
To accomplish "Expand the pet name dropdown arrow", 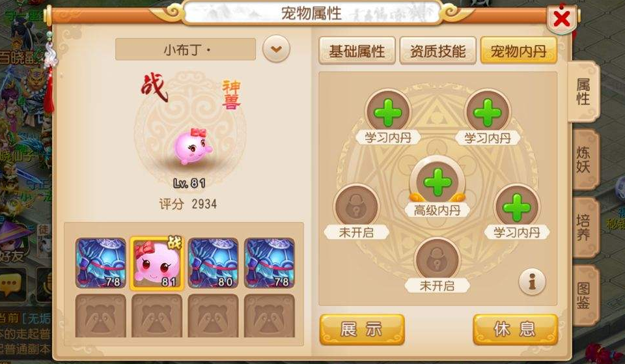I will pyautogui.click(x=276, y=49).
